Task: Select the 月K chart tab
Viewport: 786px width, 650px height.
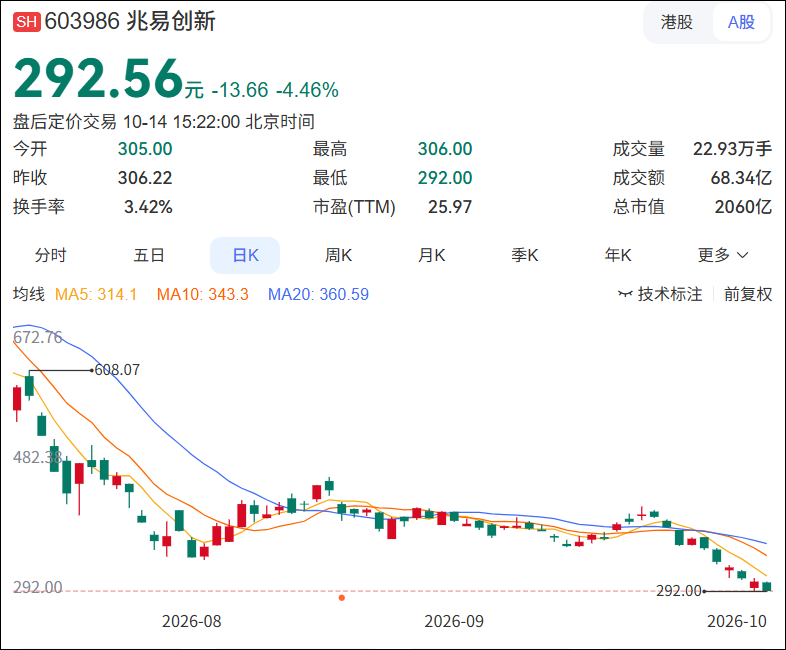Action: [432, 255]
